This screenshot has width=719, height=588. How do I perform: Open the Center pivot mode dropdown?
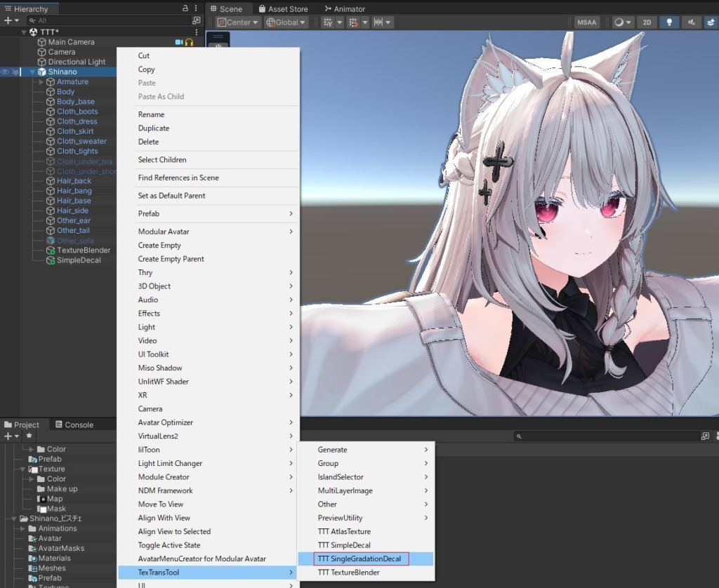coord(238,22)
